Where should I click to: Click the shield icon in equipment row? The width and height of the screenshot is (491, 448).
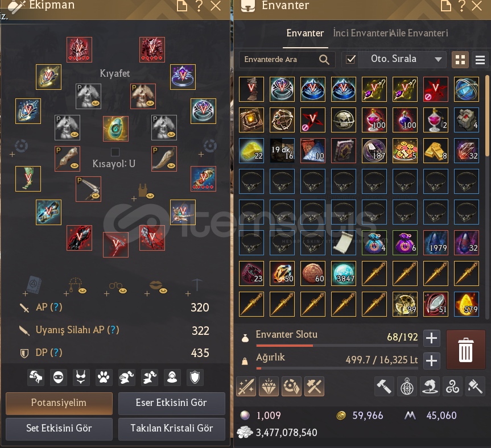point(195,377)
